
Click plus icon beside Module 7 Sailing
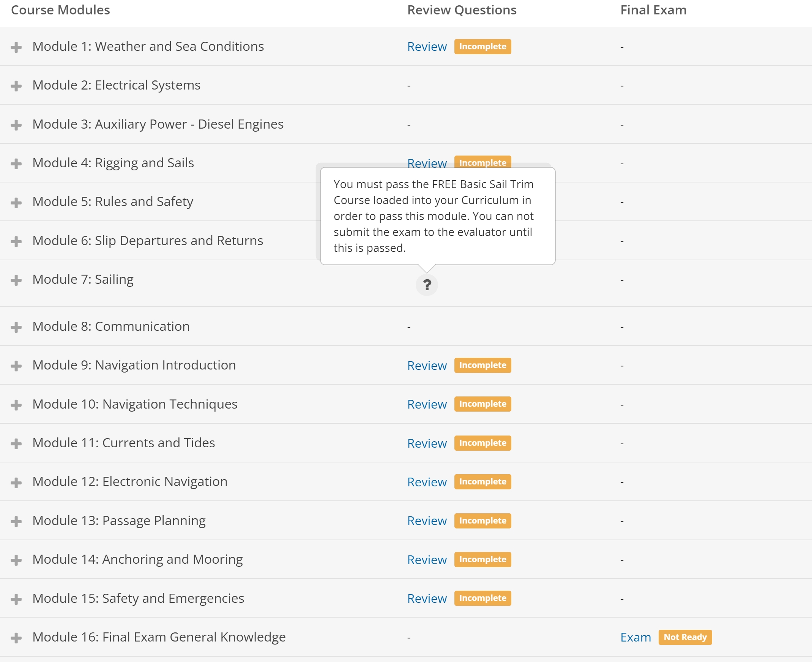[16, 280]
